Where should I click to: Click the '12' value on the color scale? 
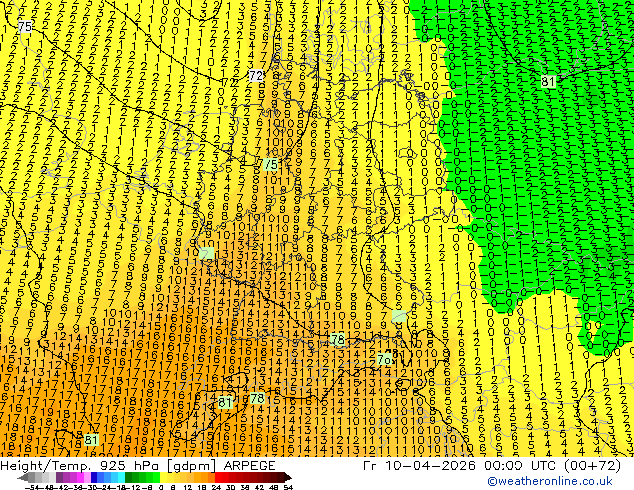click(x=188, y=487)
